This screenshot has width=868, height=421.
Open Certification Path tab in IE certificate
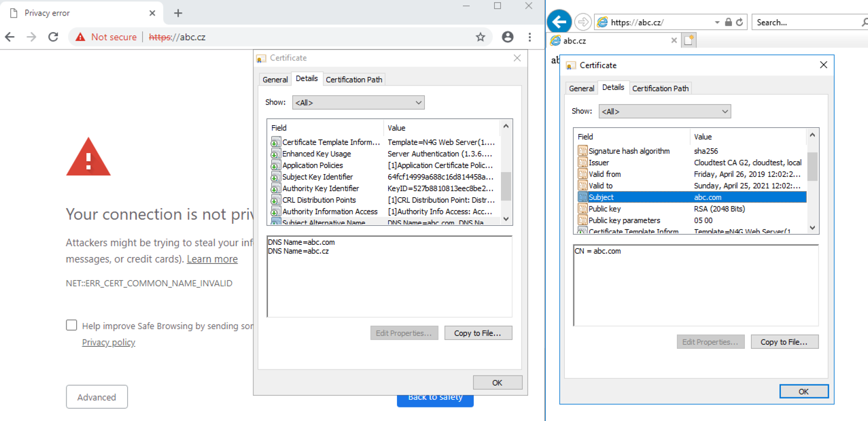click(x=661, y=88)
